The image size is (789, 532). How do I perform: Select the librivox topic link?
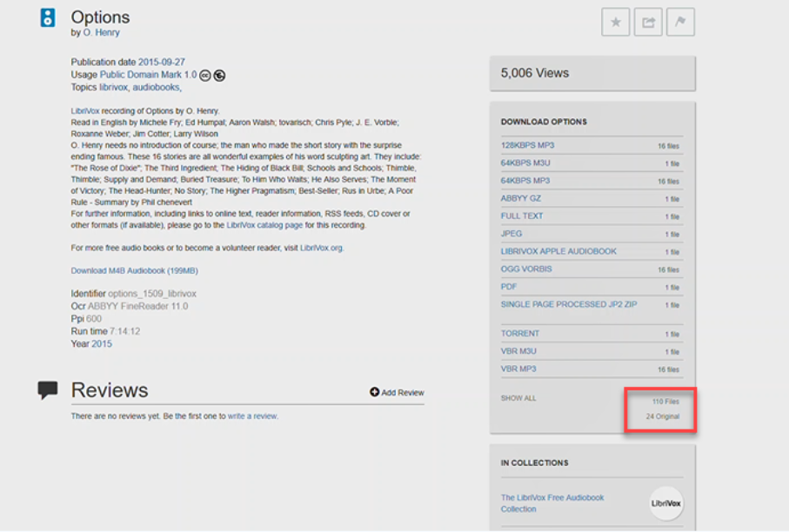pos(114,87)
